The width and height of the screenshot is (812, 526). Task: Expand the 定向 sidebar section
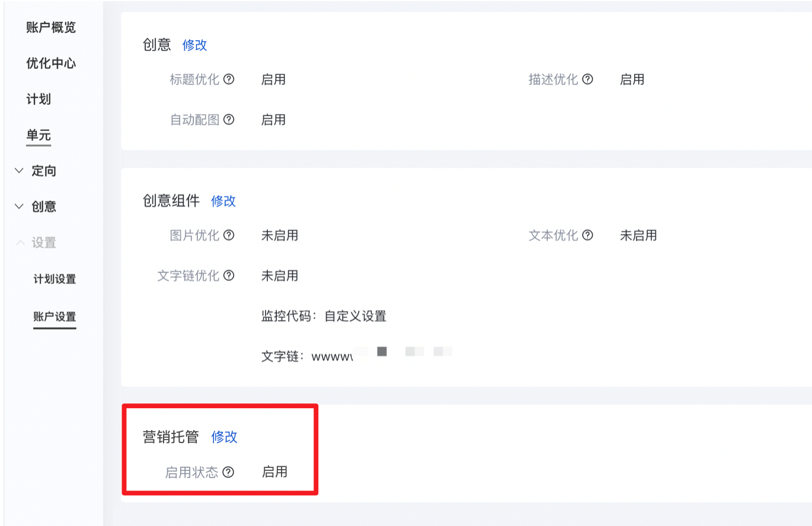point(19,171)
